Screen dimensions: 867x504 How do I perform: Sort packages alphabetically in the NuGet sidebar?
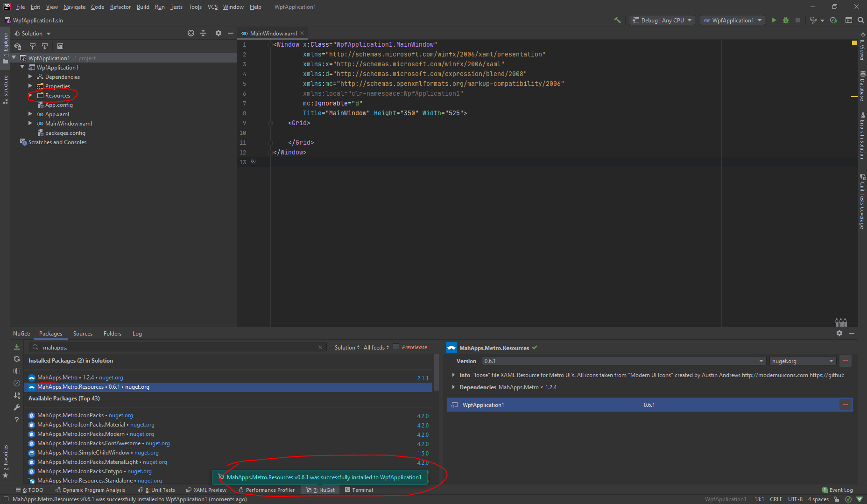(17, 395)
